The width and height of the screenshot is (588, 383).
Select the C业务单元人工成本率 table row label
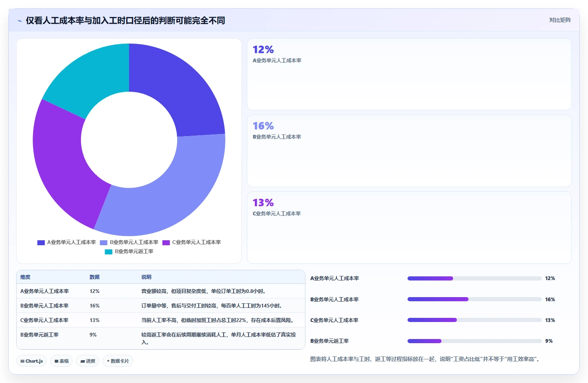pyautogui.click(x=44, y=320)
